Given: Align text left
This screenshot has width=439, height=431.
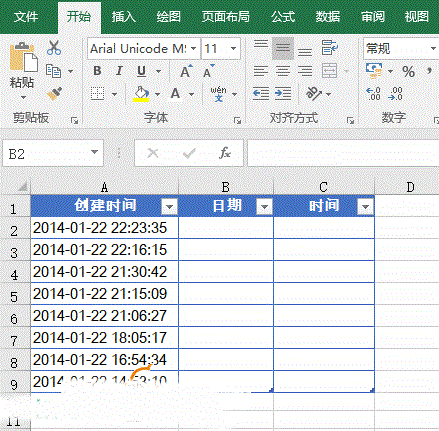Looking at the screenshot, I should point(261,71).
